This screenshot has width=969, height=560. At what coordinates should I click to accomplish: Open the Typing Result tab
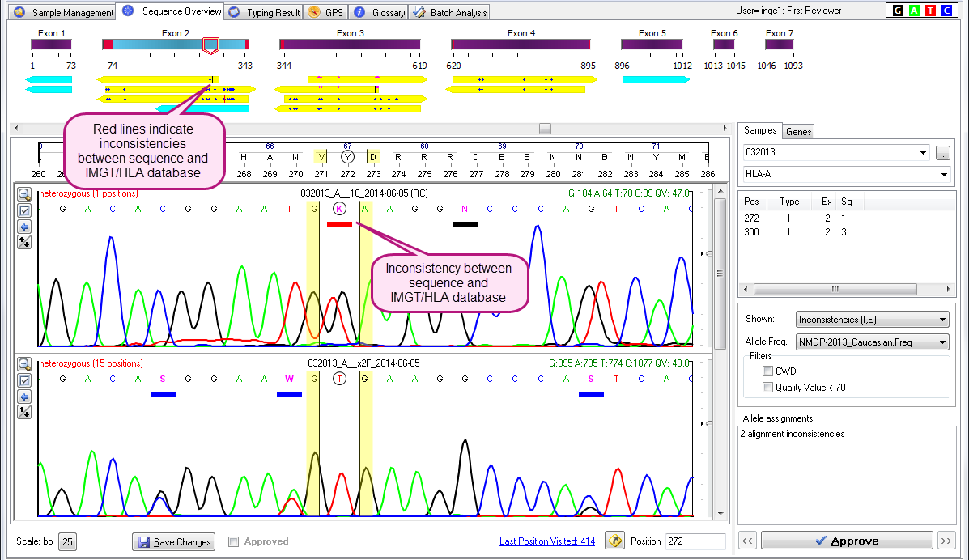[x=264, y=12]
